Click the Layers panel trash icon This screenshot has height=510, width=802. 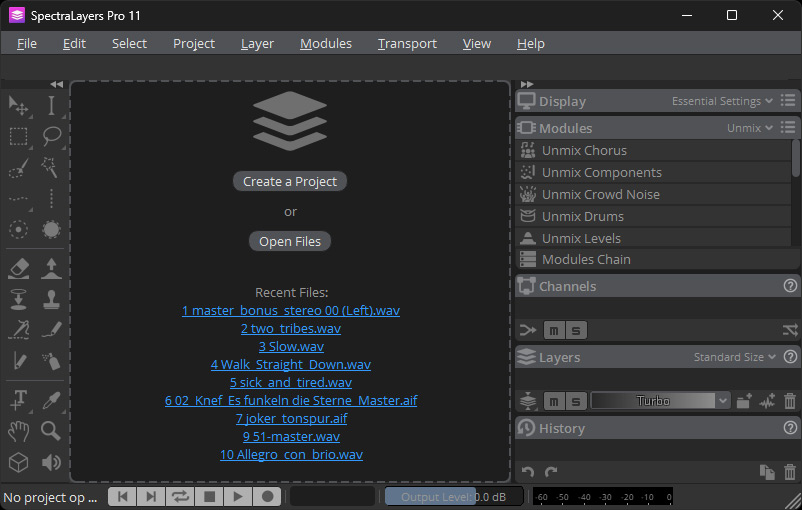click(x=790, y=401)
